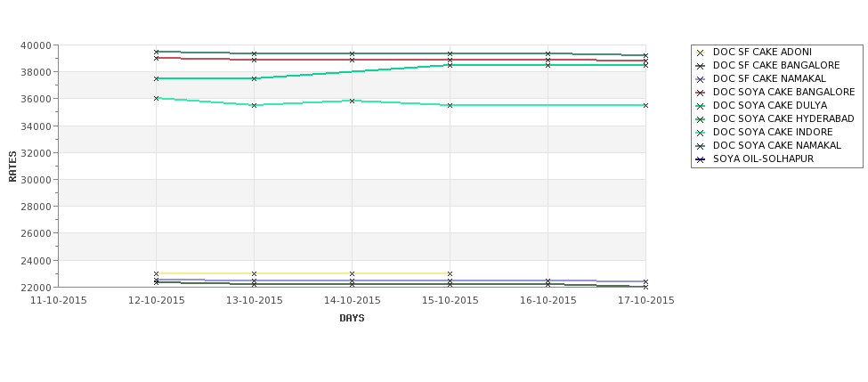Click the 40000 y-axis tick label
Viewport: 868px width, 382px height.
(37, 45)
